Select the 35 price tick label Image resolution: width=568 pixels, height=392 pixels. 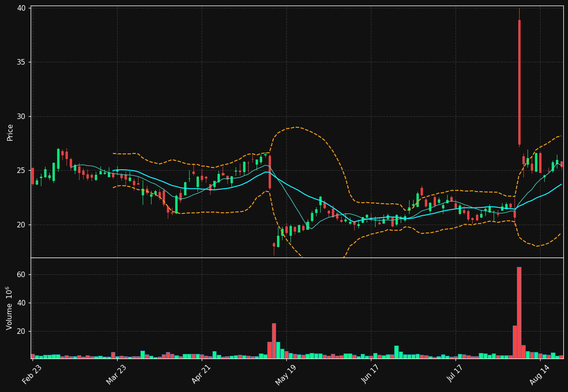tap(22, 62)
